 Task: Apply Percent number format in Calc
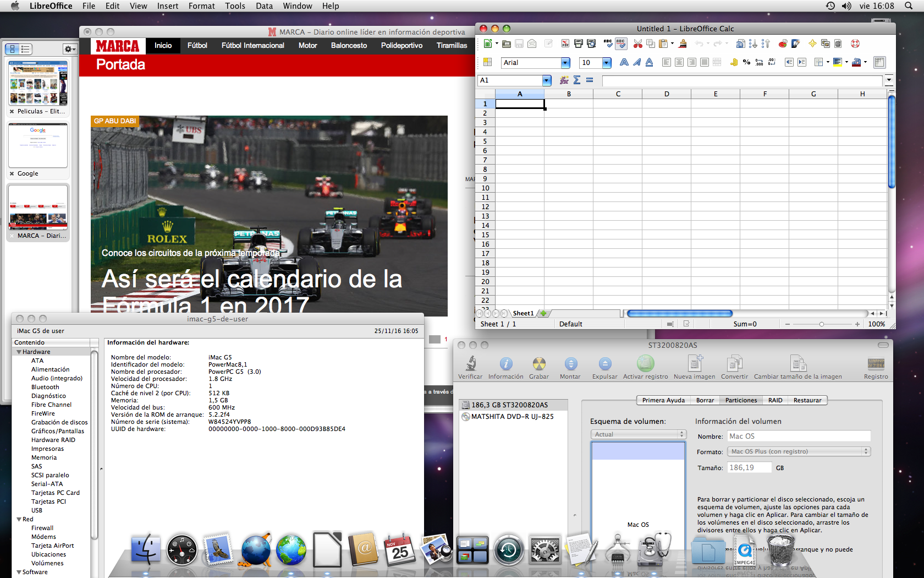click(x=746, y=62)
